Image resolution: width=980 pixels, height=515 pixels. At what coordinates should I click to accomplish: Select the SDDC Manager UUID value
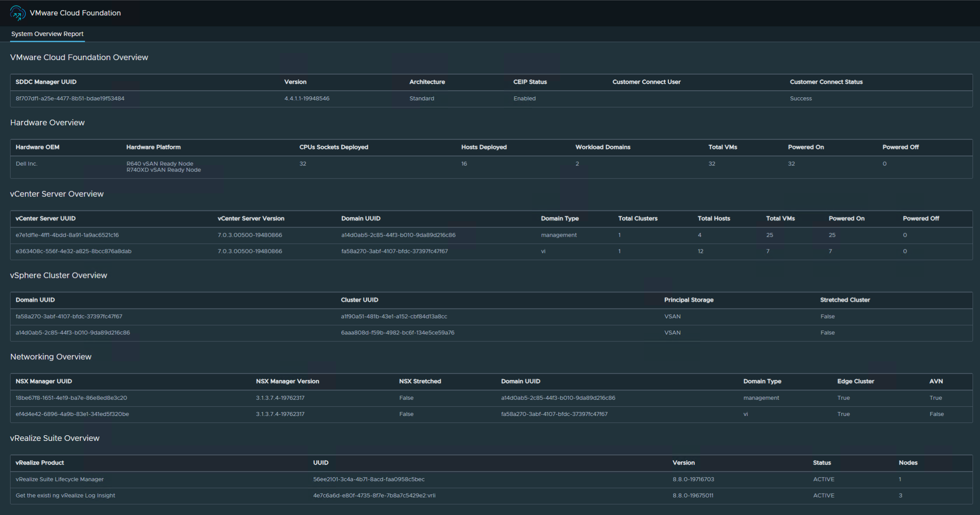69,98
